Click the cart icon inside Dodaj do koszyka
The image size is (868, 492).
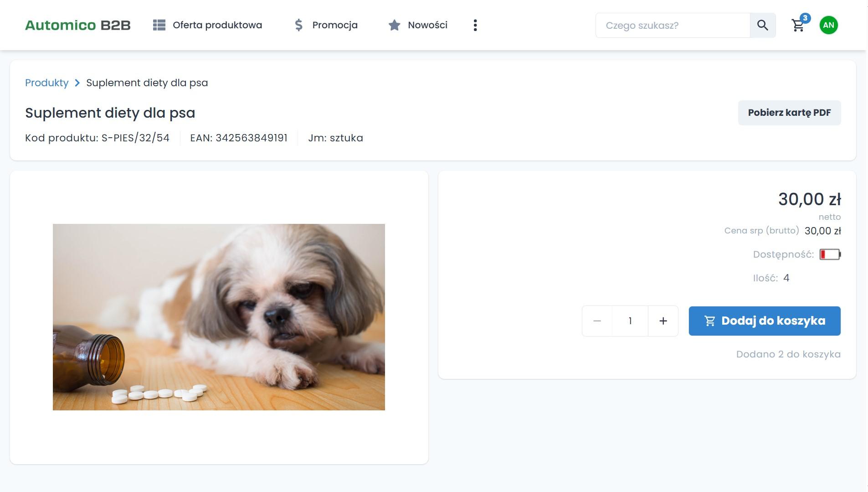(709, 321)
